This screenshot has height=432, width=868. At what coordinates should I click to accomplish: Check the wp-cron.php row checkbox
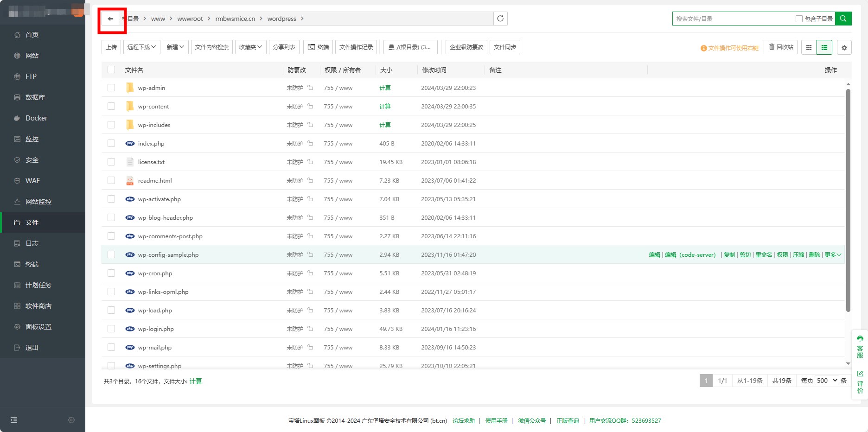[111, 273]
